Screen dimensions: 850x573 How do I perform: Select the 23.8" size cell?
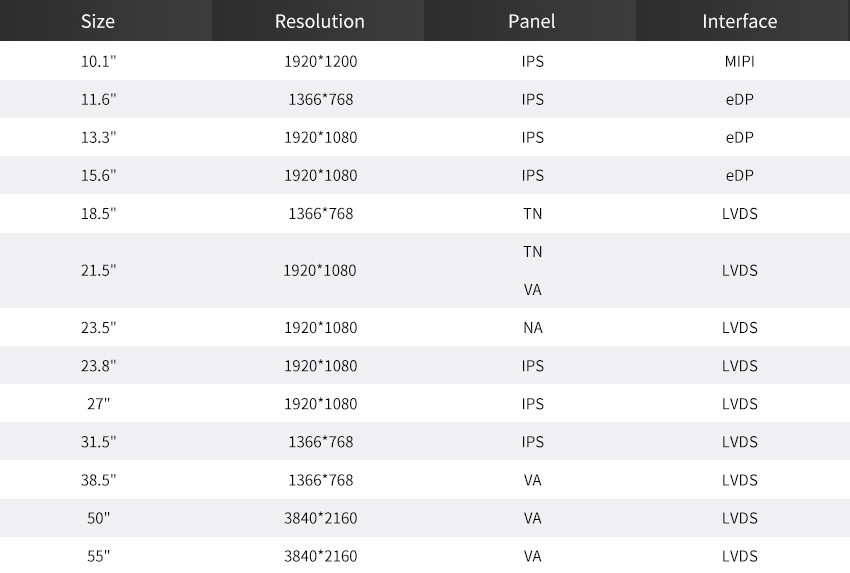coord(99,366)
